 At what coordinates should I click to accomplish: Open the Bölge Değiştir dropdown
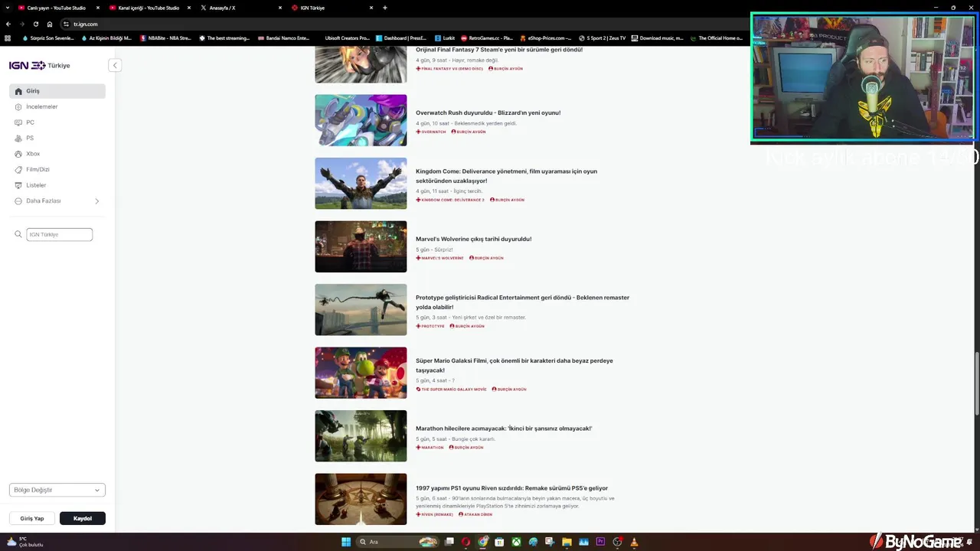pos(57,490)
